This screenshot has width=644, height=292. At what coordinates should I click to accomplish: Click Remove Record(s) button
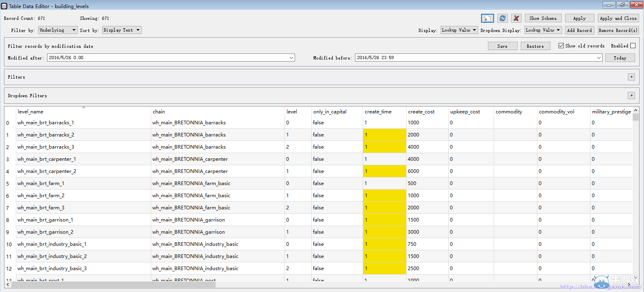pyautogui.click(x=618, y=30)
